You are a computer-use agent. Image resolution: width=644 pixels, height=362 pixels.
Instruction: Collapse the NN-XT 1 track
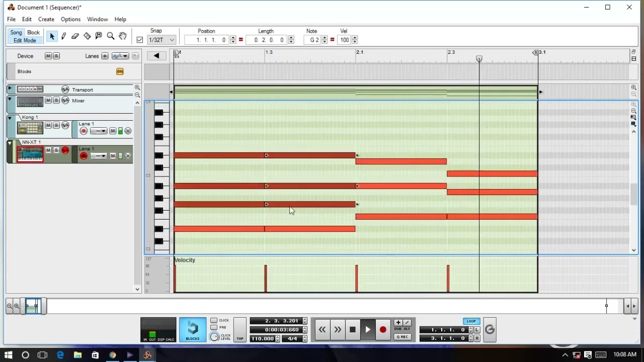coord(10,143)
